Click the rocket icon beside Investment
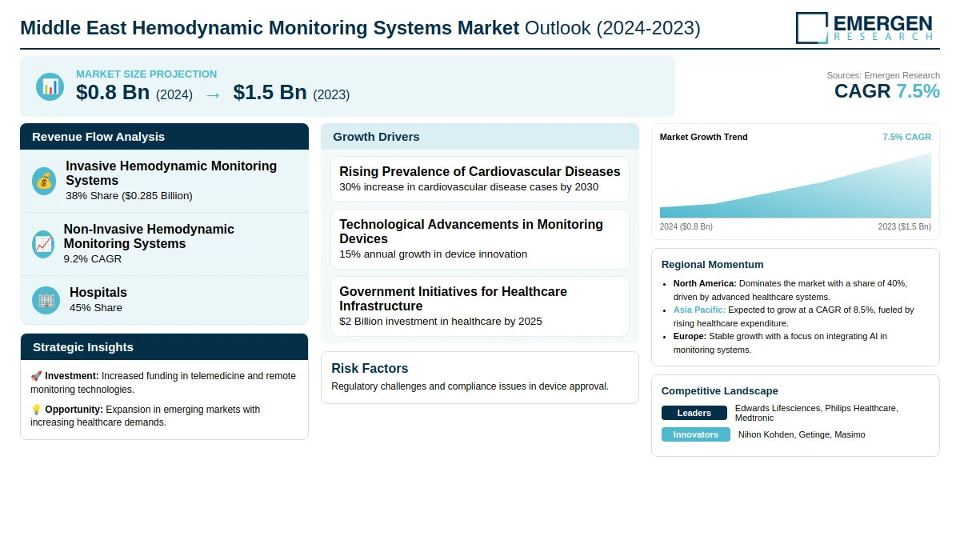The image size is (960, 560). point(36,376)
